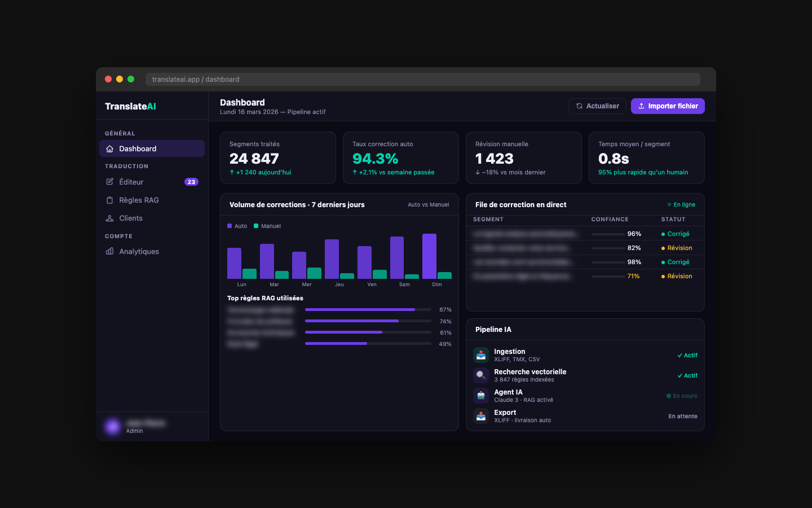Click the Clients people icon
Viewport: 812px width, 508px height.
tap(110, 218)
